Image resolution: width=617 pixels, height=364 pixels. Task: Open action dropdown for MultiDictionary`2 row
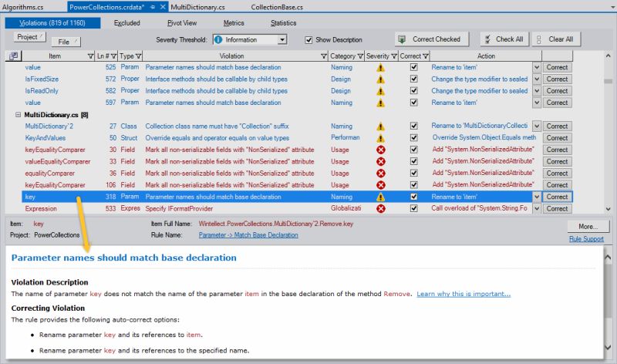tap(537, 126)
